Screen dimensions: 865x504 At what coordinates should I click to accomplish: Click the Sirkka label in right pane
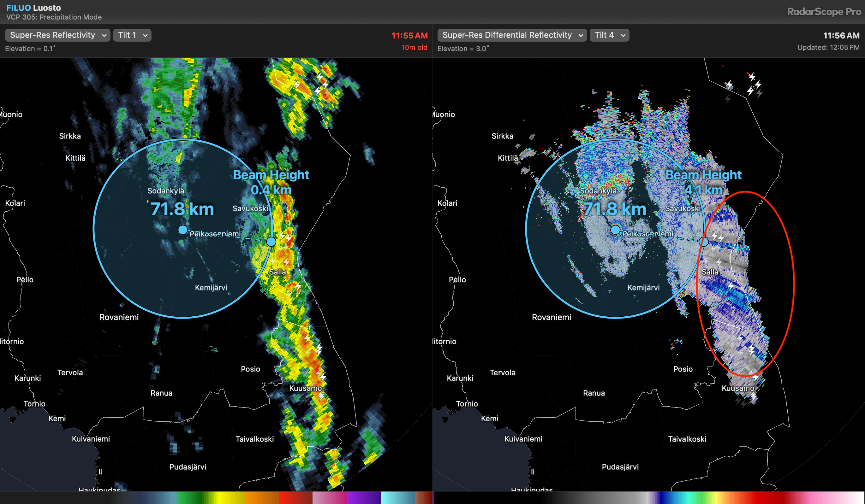pyautogui.click(x=503, y=136)
